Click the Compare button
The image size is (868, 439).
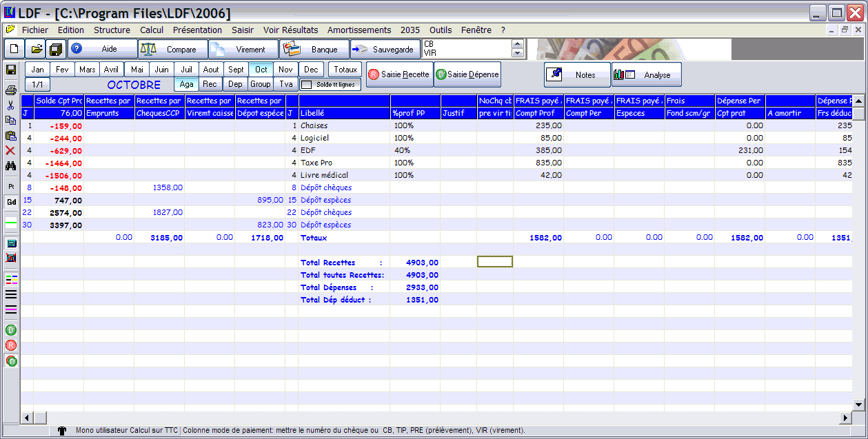[173, 49]
